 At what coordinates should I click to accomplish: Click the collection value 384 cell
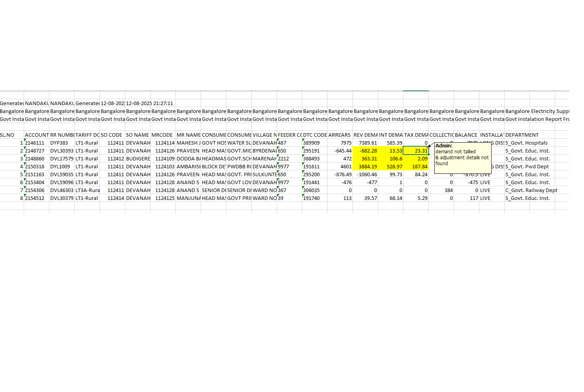click(441, 190)
